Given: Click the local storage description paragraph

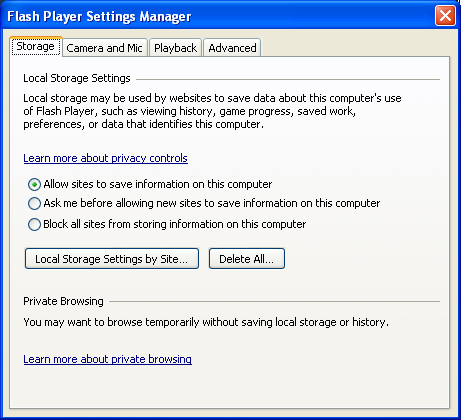Looking at the screenshot, I should (x=212, y=111).
